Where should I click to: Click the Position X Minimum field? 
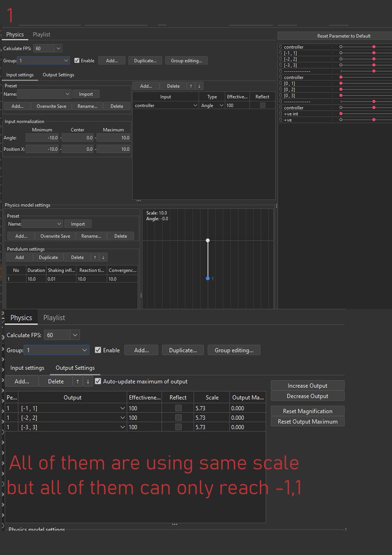(42, 149)
